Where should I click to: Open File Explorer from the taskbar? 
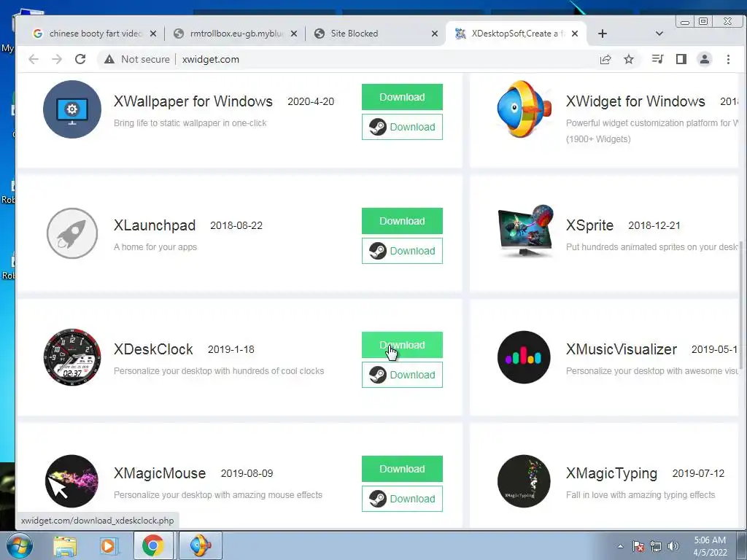(x=65, y=545)
